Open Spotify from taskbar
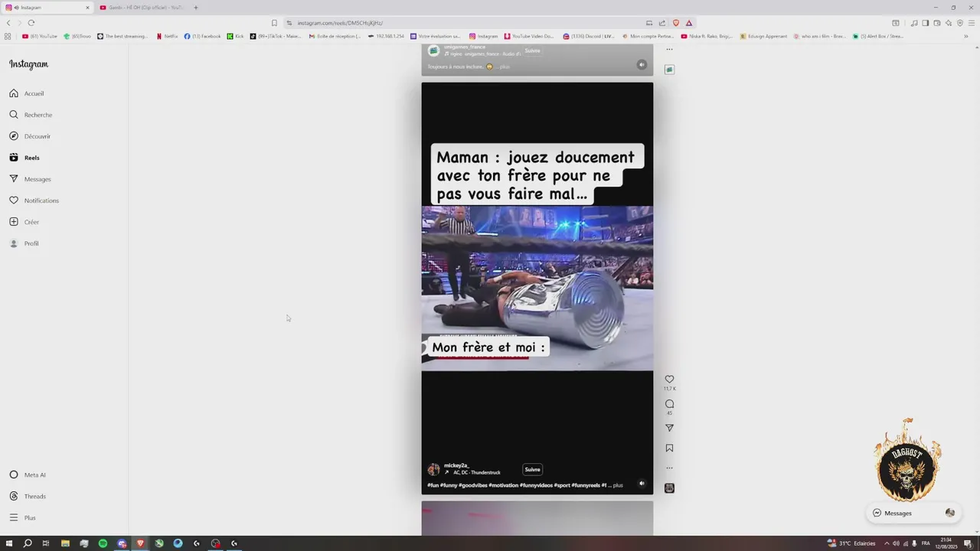This screenshot has width=980, height=551. (103, 543)
